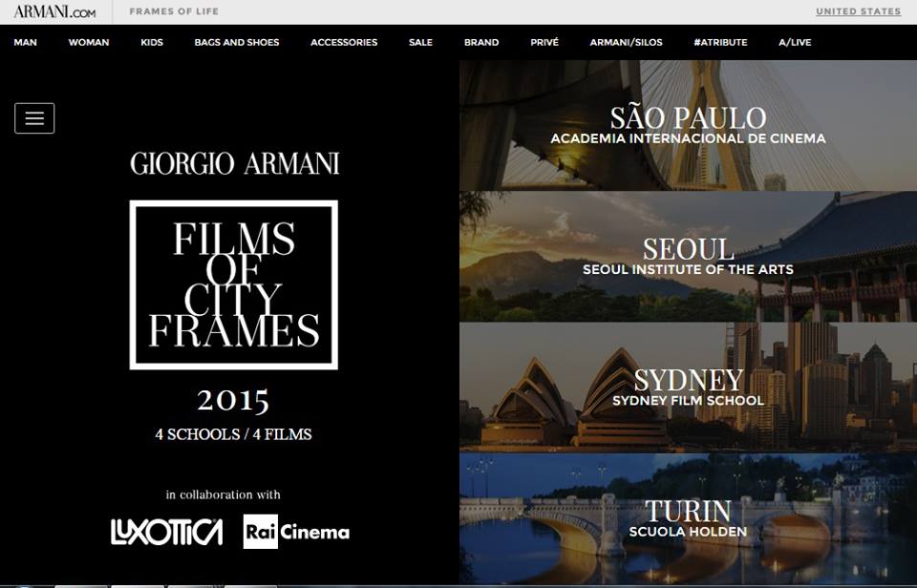This screenshot has width=917, height=588.
Task: Click the '4 SCHOOLS / 4 FILMS' text
Action: [233, 434]
